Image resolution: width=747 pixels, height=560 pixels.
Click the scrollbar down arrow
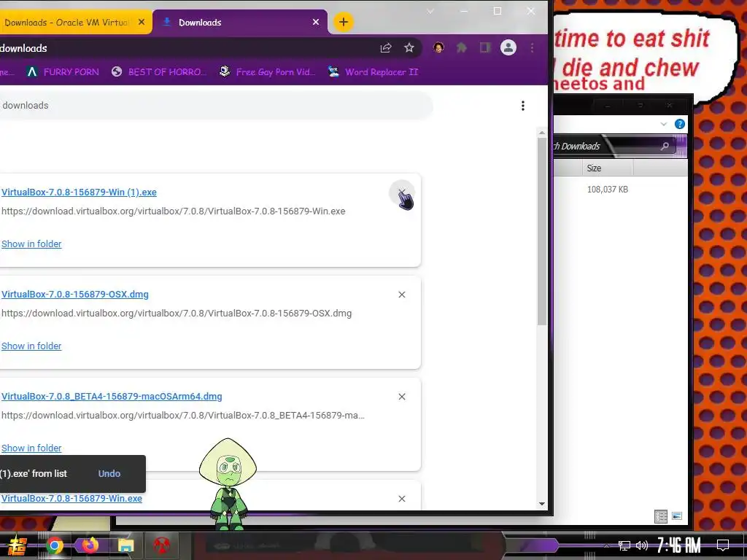[542, 504]
